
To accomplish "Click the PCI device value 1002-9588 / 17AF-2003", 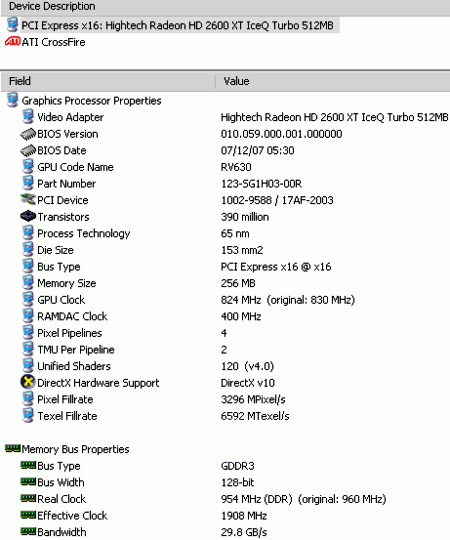I will tap(277, 200).
